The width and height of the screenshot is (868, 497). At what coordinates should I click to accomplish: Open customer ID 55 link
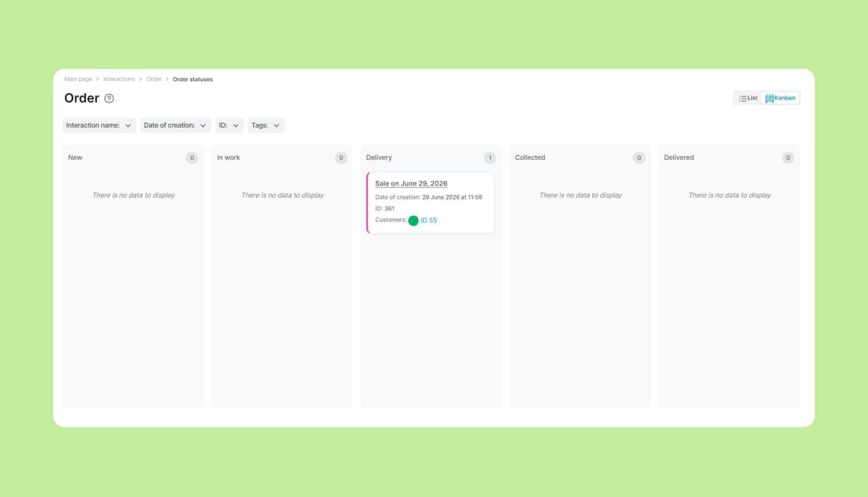coord(428,220)
